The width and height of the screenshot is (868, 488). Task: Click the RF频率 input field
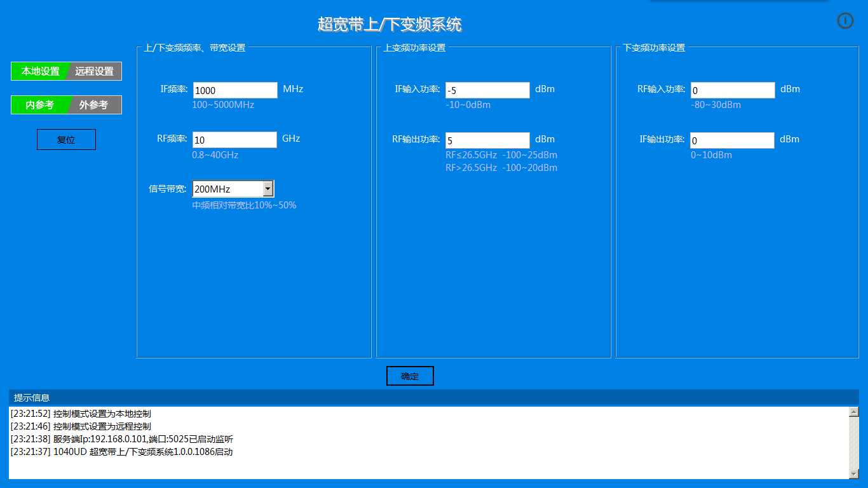(x=234, y=140)
